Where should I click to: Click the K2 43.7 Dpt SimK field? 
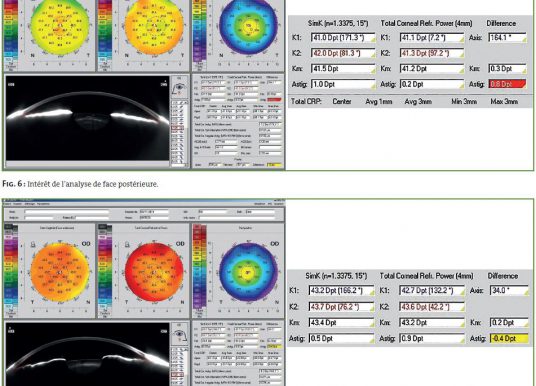[341, 307]
